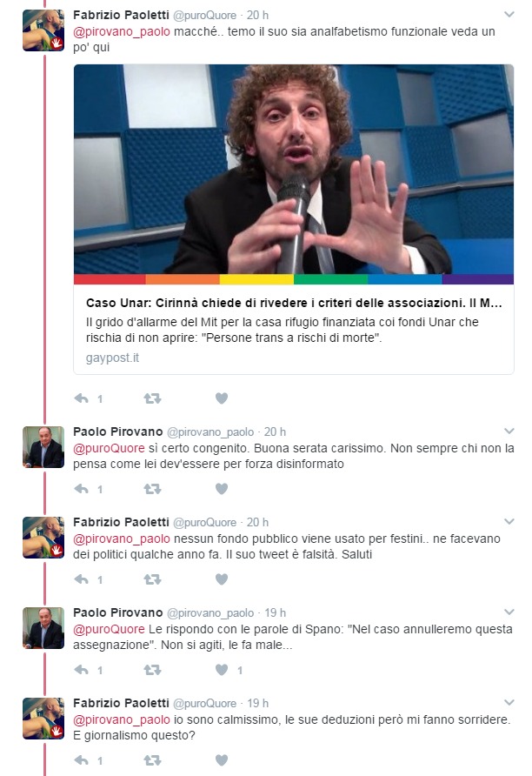
Task: Retweet the 'io sono calmissimo' tweet
Action: [152, 760]
